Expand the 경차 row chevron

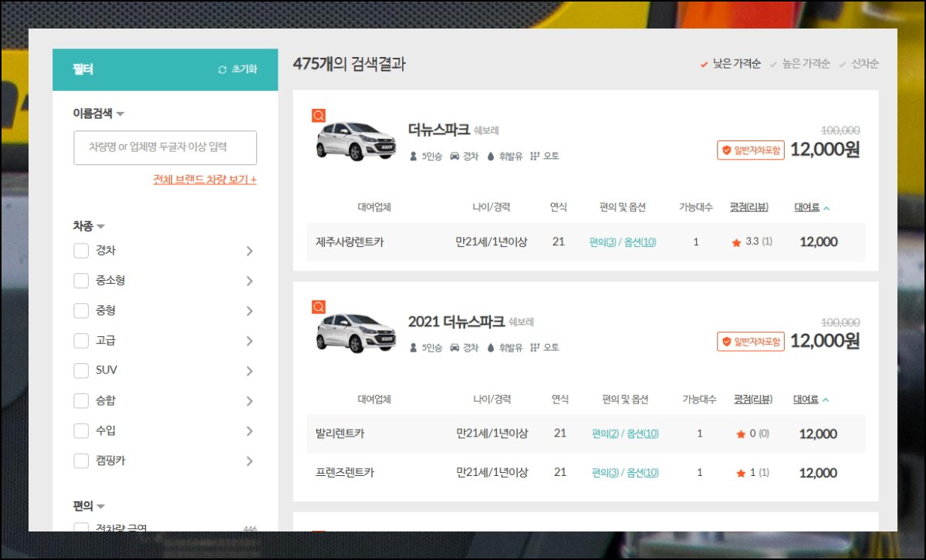point(249,251)
